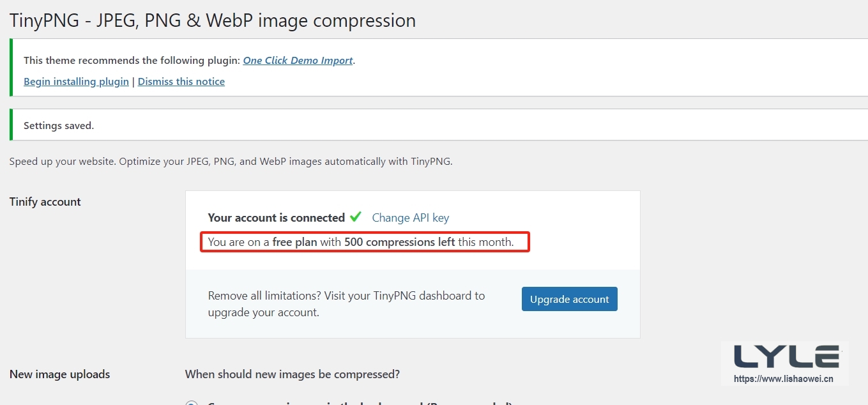Viewport: 868px width, 405px height.
Task: Click the "500 compressions left" bold text
Action: 399,242
